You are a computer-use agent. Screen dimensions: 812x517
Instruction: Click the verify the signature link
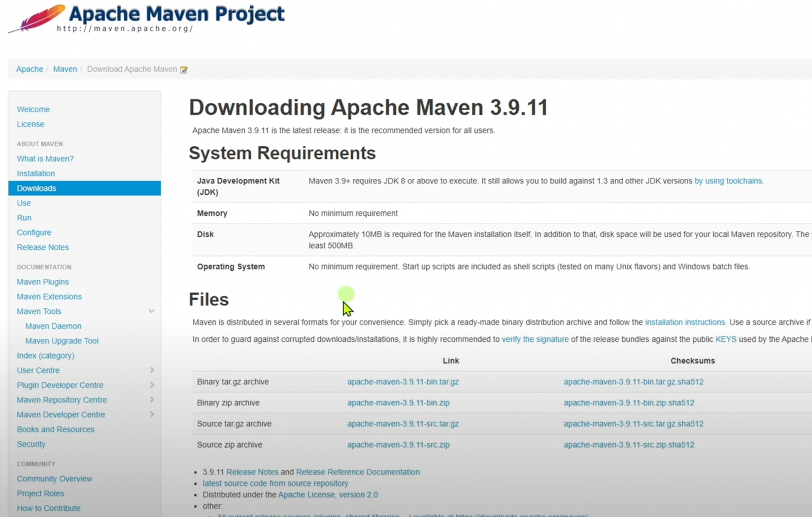535,339
